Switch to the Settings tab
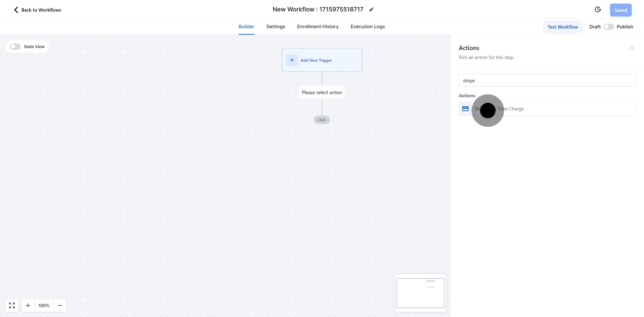 click(x=275, y=27)
